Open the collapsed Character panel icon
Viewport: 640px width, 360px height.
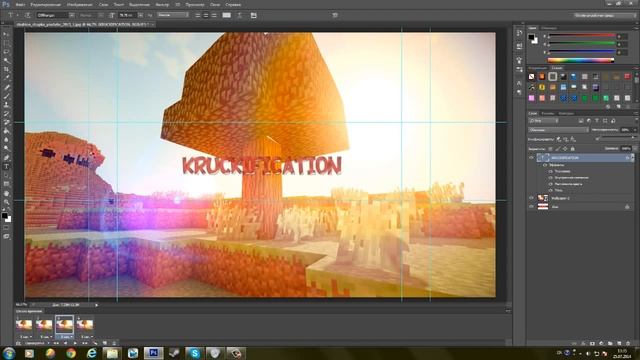pos(519,83)
